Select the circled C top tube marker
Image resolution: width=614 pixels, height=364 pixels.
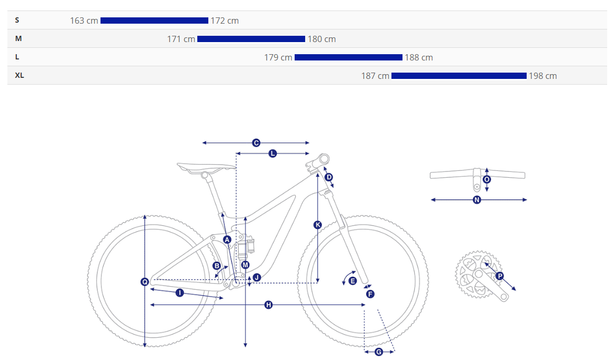click(256, 143)
